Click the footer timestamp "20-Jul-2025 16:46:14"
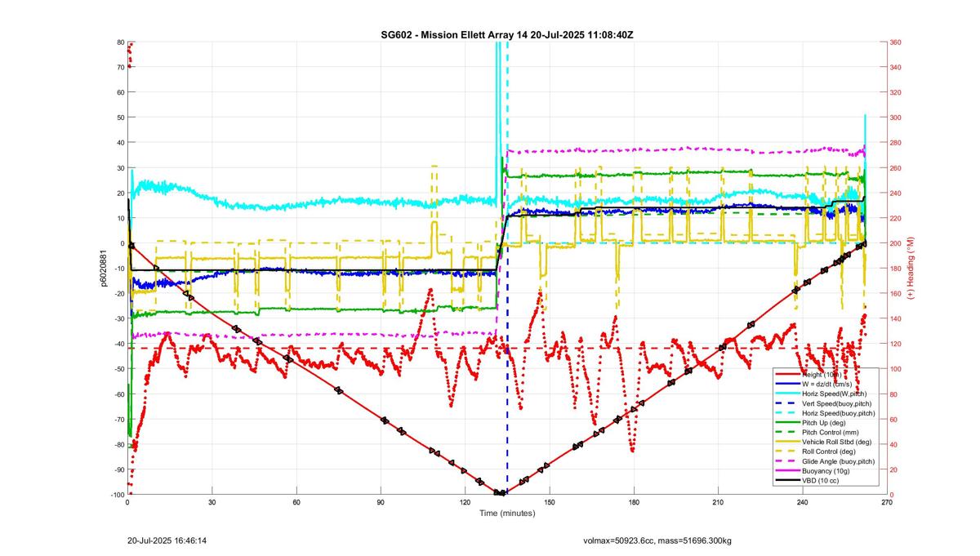The image size is (980, 556). click(x=167, y=540)
